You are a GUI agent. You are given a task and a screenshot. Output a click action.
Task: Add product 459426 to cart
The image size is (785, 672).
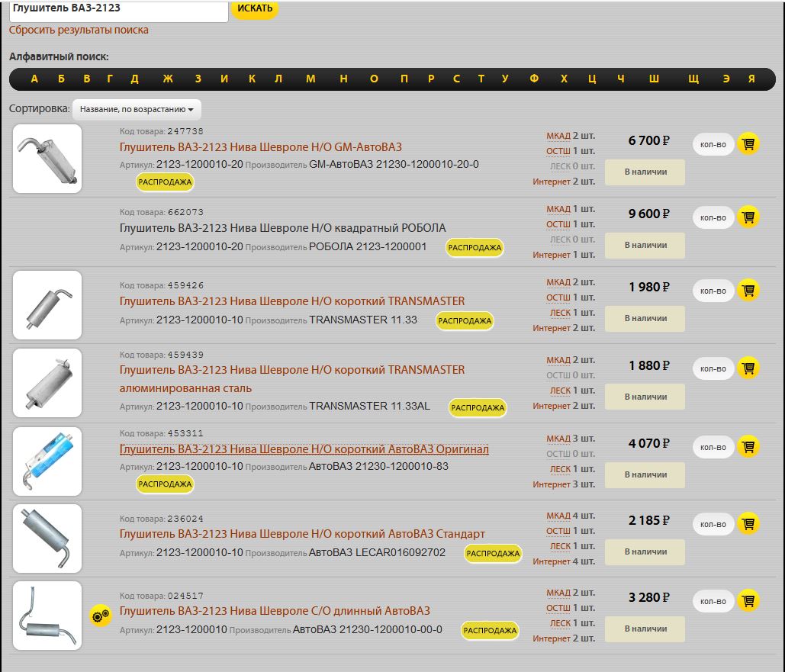[748, 291]
